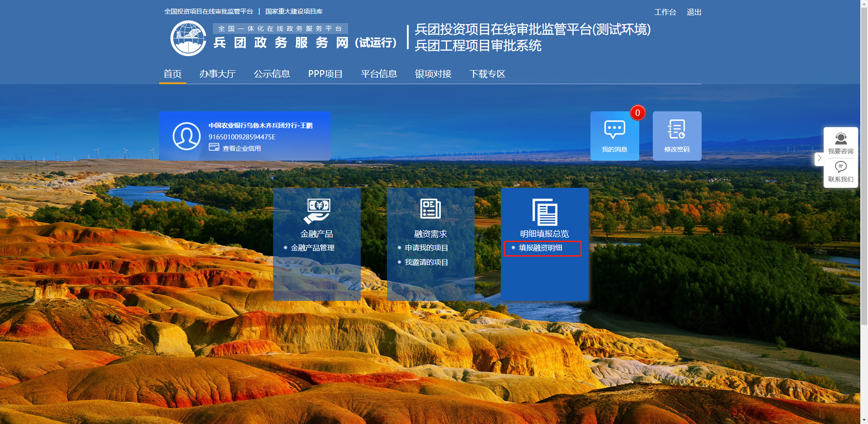The width and height of the screenshot is (868, 424).
Task: Click the 我要咨询 headset icon
Action: [x=840, y=139]
